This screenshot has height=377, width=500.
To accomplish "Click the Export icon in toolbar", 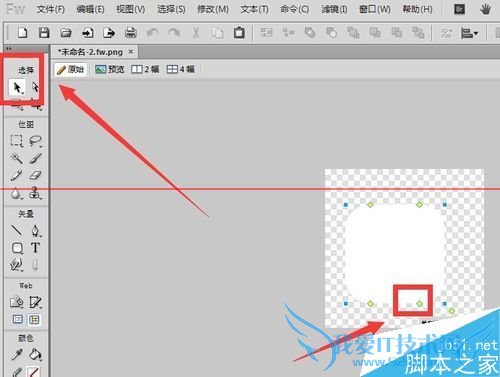I will coord(109,33).
